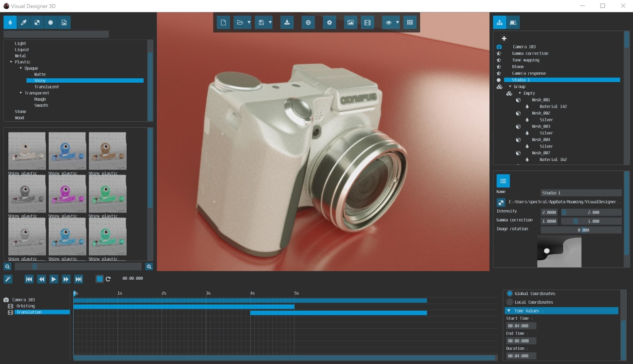
Task: Open render settings gear in top toolbar
Action: [x=329, y=23]
